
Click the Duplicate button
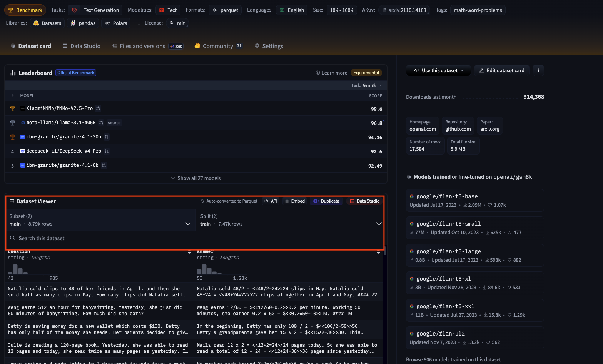(x=326, y=201)
